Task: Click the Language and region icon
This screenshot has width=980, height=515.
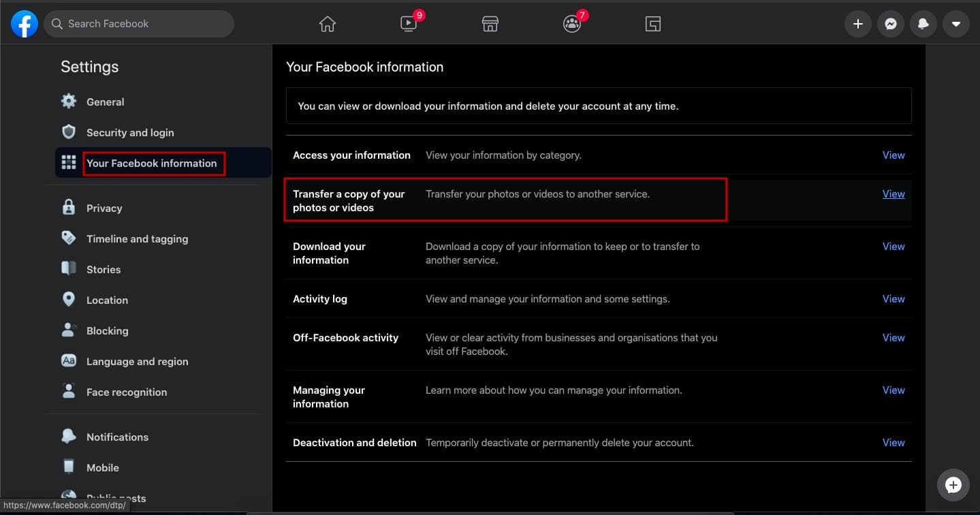Action: tap(69, 361)
